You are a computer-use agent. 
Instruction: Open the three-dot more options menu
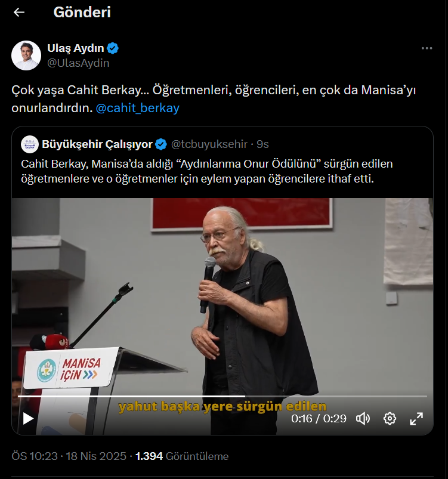tap(427, 48)
